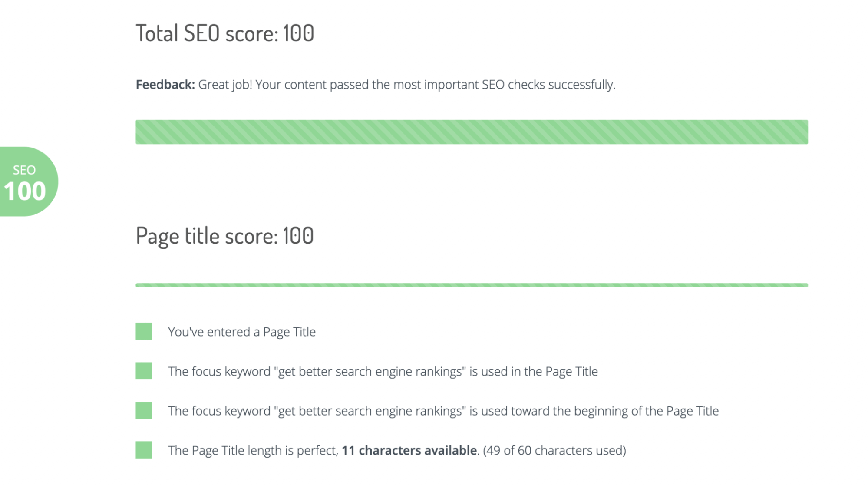Click the large 100 number on the side badge
This screenshot has width=868, height=485.
click(x=25, y=191)
